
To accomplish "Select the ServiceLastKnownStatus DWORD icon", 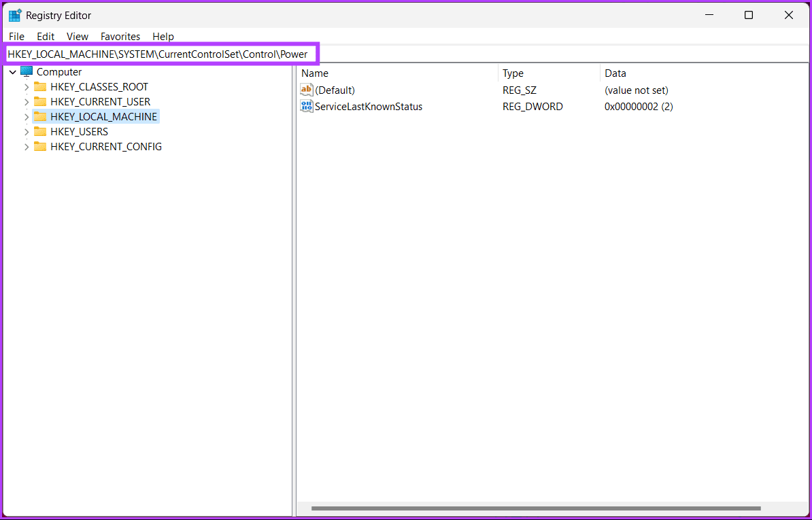I will (x=307, y=107).
